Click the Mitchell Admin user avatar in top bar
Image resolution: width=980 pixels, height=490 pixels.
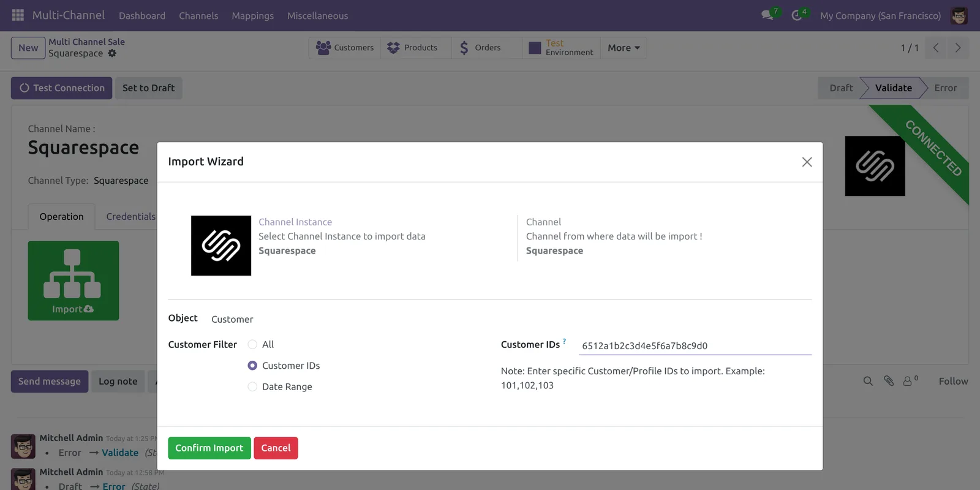click(x=959, y=15)
